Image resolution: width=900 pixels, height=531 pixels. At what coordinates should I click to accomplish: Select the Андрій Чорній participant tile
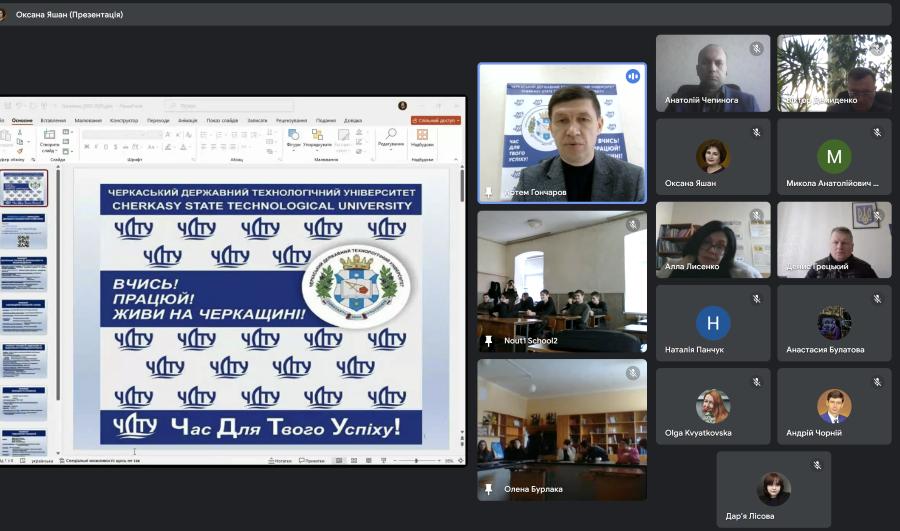pyautogui.click(x=835, y=406)
